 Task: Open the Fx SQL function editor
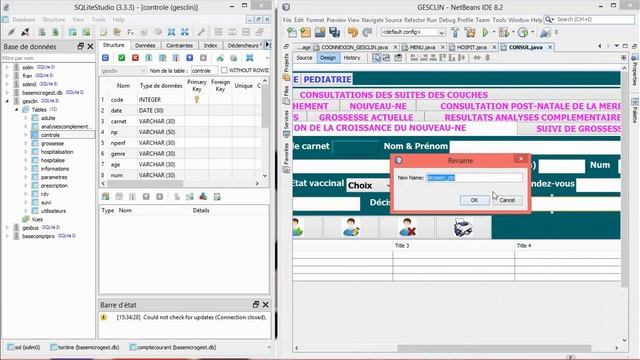point(131,32)
